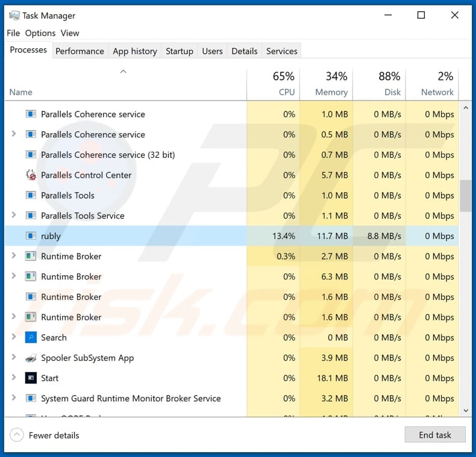Expand the Parallels Tools Service group

click(13, 215)
